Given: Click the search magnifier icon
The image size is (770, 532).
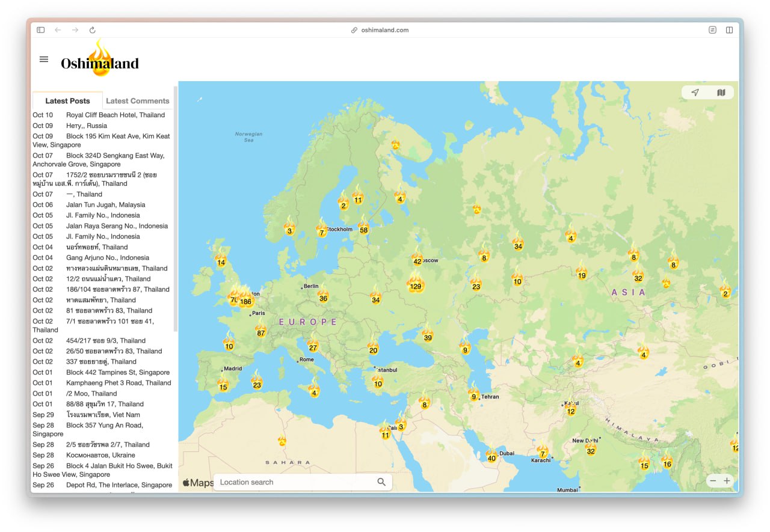Looking at the screenshot, I should [x=381, y=482].
